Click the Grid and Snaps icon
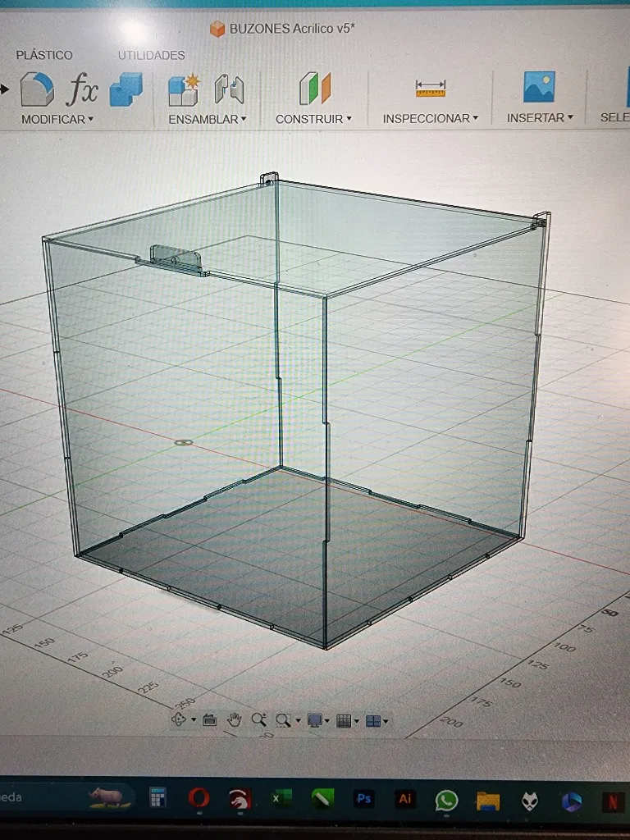Screen dimensions: 630x840 (344, 721)
